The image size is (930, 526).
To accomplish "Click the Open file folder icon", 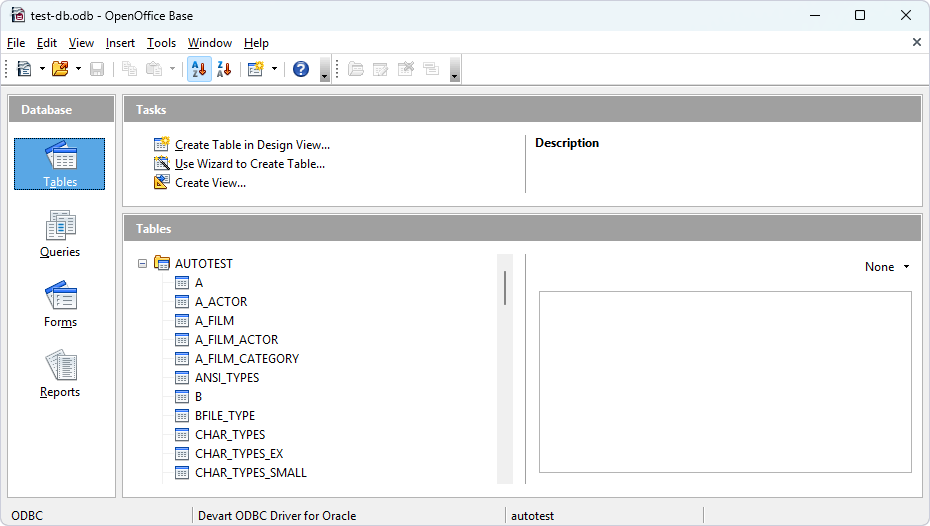I will pyautogui.click(x=60, y=69).
